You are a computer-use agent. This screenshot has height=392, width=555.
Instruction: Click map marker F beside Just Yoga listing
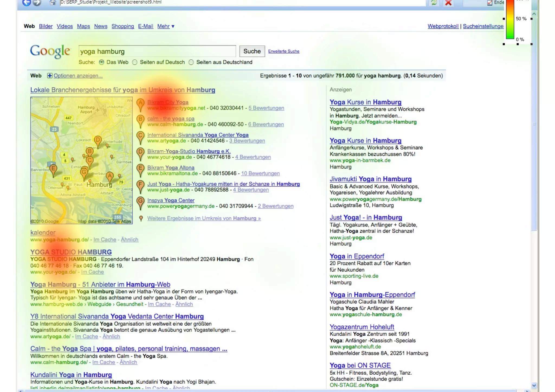pyautogui.click(x=140, y=186)
